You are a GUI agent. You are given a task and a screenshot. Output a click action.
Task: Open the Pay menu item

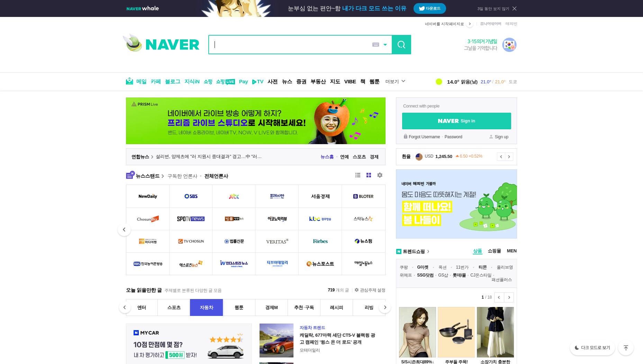point(243,82)
